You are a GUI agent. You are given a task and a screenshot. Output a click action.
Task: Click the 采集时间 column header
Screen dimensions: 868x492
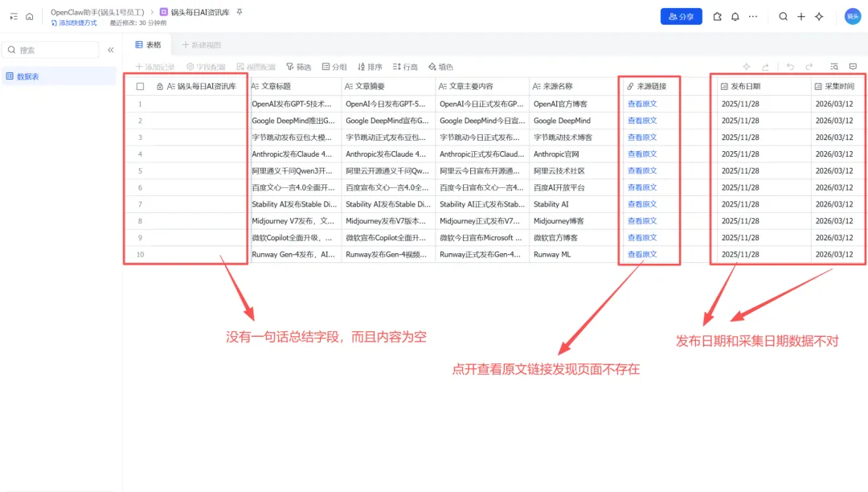pyautogui.click(x=838, y=86)
